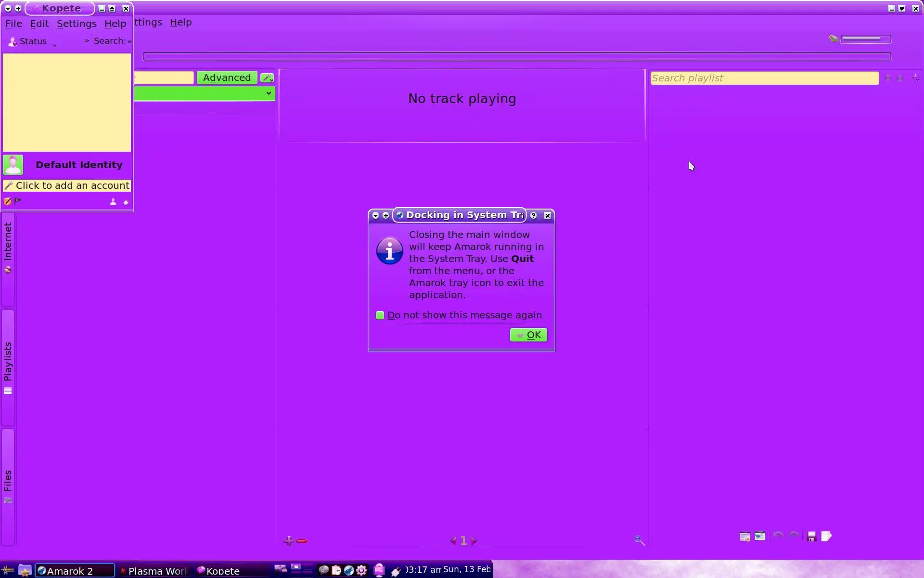Click the info icon in the docking dialog
The height and width of the screenshot is (578, 924).
[x=389, y=251]
